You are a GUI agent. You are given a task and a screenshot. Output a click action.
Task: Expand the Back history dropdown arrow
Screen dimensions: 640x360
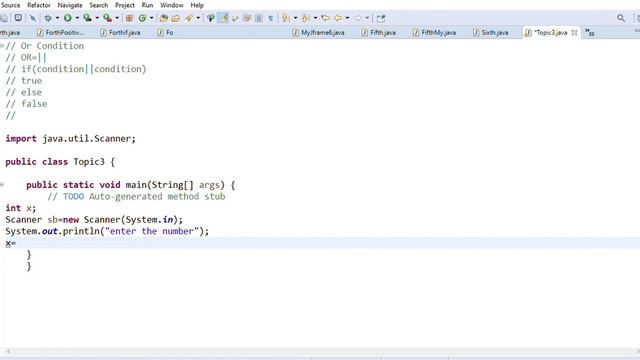[347, 18]
